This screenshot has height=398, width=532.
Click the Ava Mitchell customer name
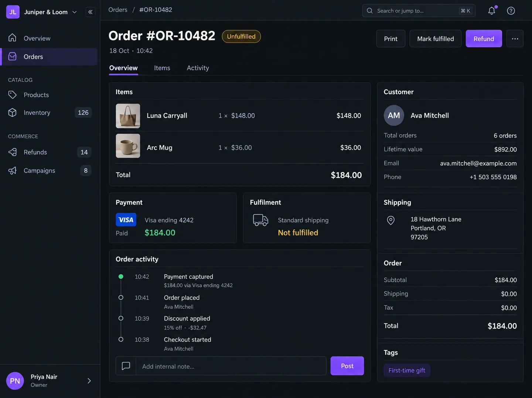(x=430, y=115)
